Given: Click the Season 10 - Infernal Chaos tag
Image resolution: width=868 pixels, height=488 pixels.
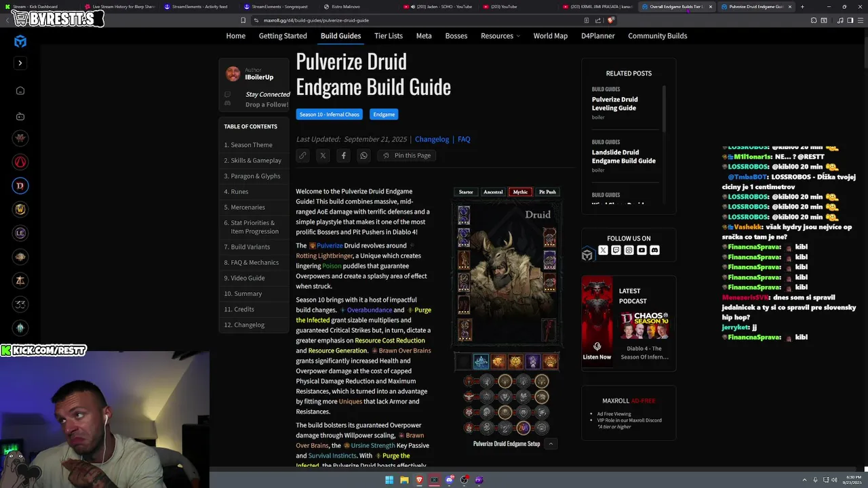Looking at the screenshot, I should [330, 115].
